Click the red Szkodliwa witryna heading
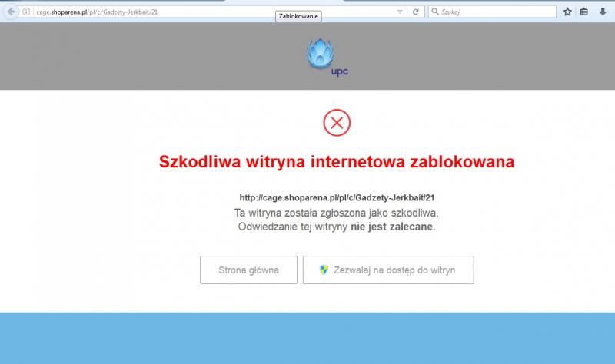 click(337, 162)
